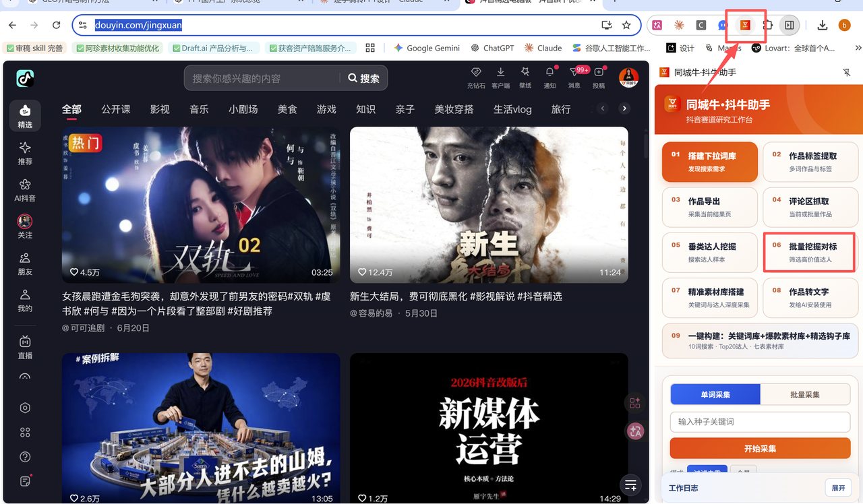The width and height of the screenshot is (863, 504).
Task: Select the 影视 category tab
Action: (x=160, y=109)
